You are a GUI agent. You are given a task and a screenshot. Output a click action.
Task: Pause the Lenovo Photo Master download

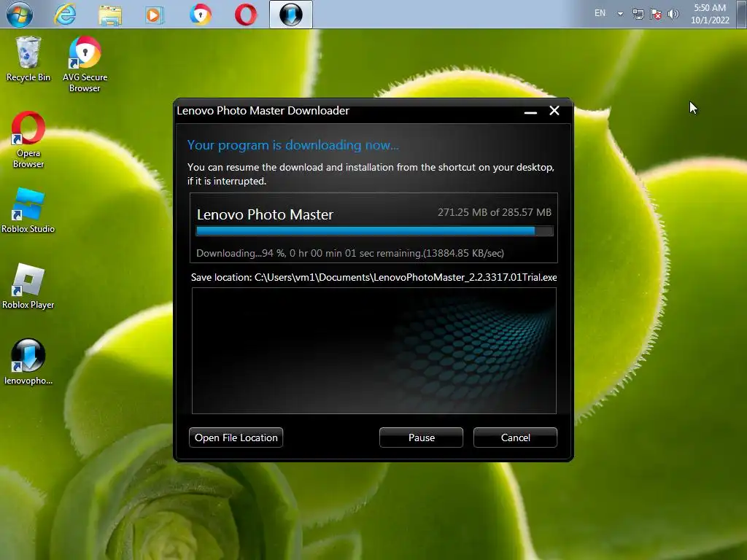click(421, 437)
